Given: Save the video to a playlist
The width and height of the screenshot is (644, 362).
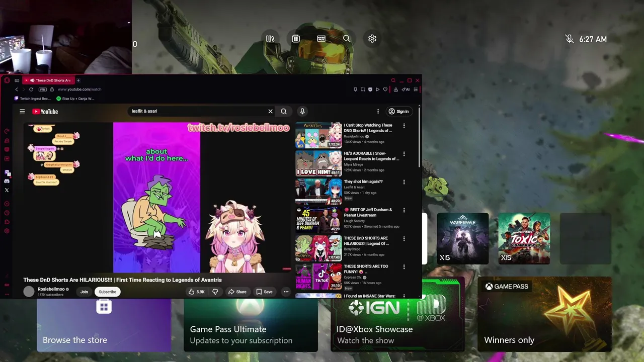Looking at the screenshot, I should pyautogui.click(x=264, y=292).
